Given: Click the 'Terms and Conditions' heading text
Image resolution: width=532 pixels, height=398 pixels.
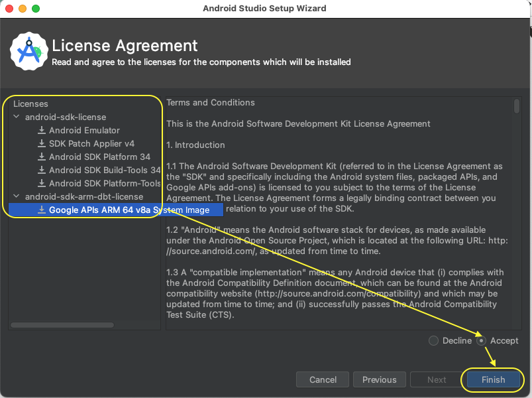Looking at the screenshot, I should click(211, 103).
